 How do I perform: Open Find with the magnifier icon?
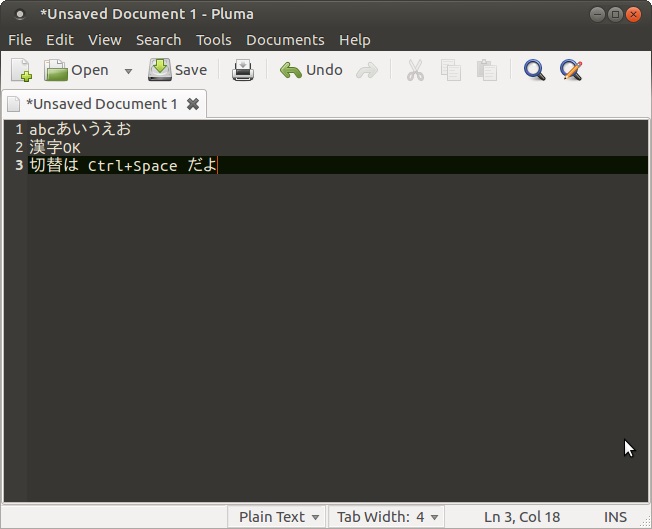tap(534, 70)
